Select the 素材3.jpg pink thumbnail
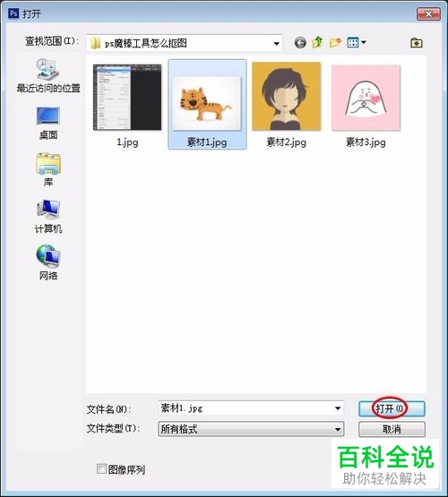Viewport: 448px width, 497px height. pyautogui.click(x=366, y=98)
